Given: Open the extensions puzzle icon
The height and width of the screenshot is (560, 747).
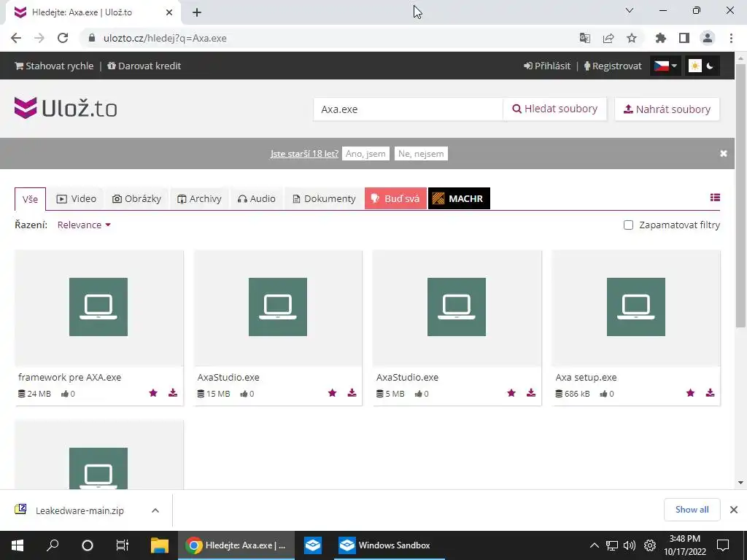Looking at the screenshot, I should pos(661,38).
